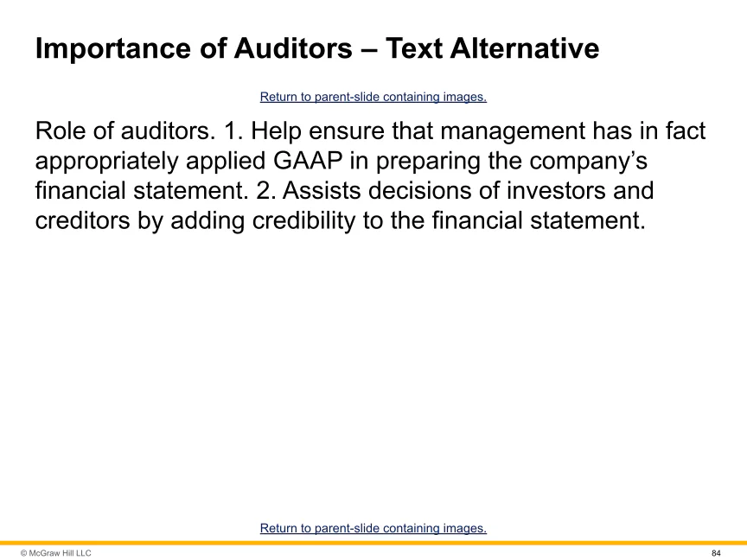Follow the bottom 'Return to parent-slide' link
The image size is (747, 560).
coord(373,528)
